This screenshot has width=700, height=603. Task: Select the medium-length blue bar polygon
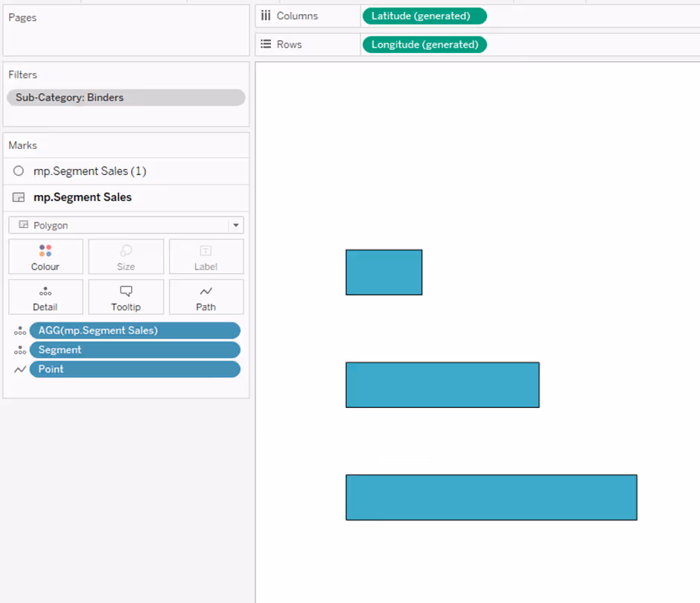[442, 385]
